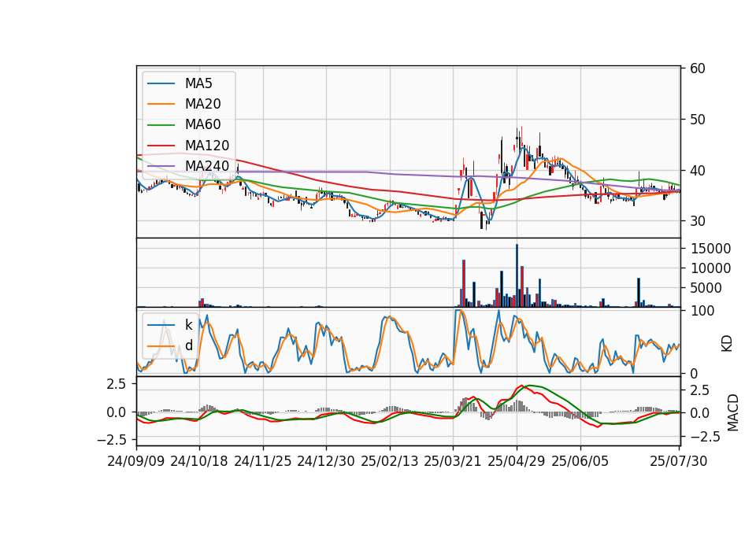Click the 24/10/18 date tick
Image resolution: width=756 pixels, height=543 pixels.
(x=199, y=461)
